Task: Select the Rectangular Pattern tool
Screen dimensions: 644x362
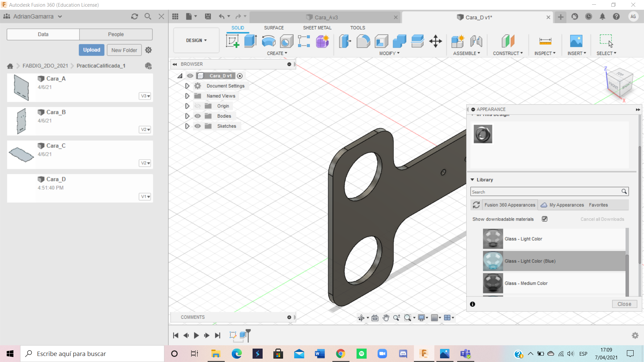Action: 304,41
